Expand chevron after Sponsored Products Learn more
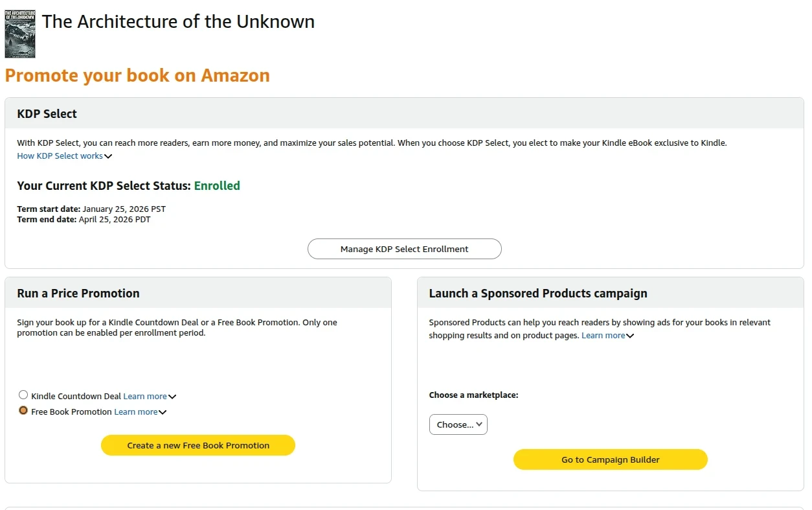 (x=630, y=336)
